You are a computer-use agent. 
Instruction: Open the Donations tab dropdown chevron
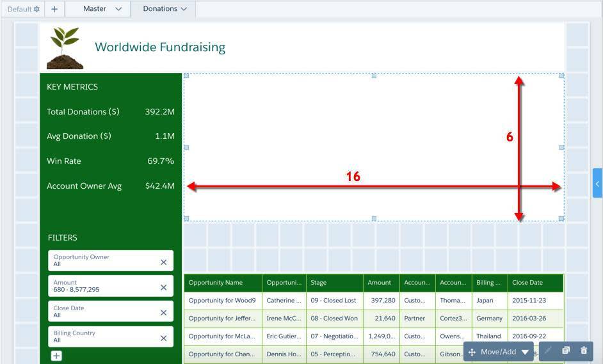[184, 9]
